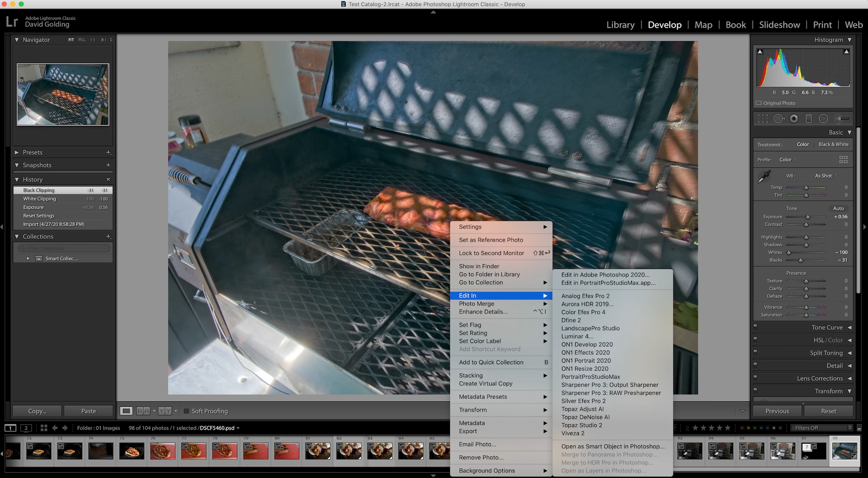The width and height of the screenshot is (868, 478).
Task: Check the Original Photo box
Action: tap(759, 103)
